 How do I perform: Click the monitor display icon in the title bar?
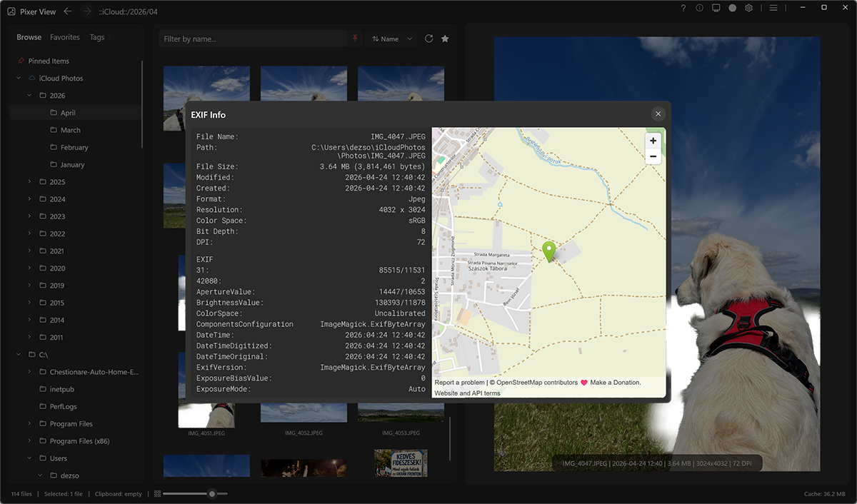tap(716, 8)
